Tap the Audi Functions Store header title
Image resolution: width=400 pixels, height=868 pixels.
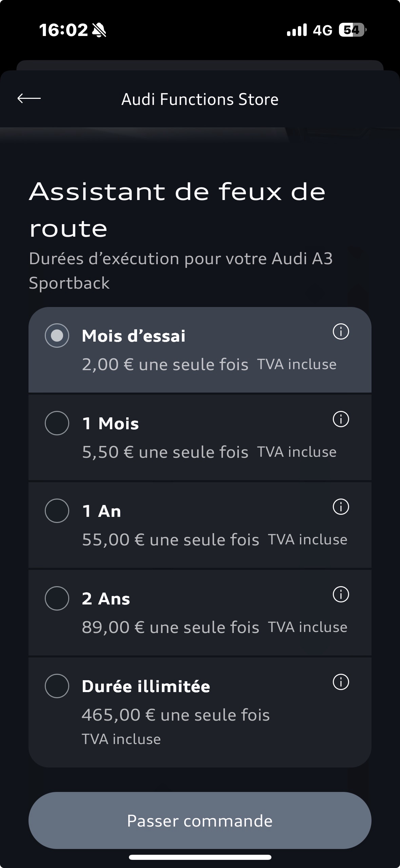pos(200,100)
